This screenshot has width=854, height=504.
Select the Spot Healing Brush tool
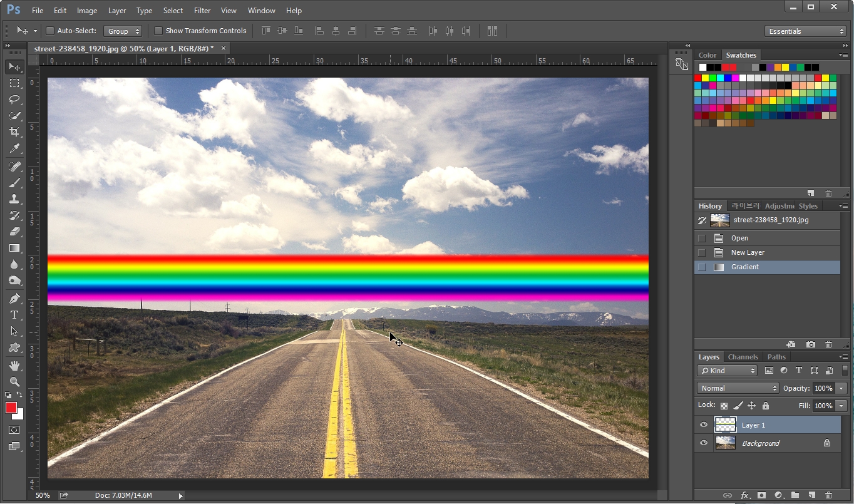point(14,167)
